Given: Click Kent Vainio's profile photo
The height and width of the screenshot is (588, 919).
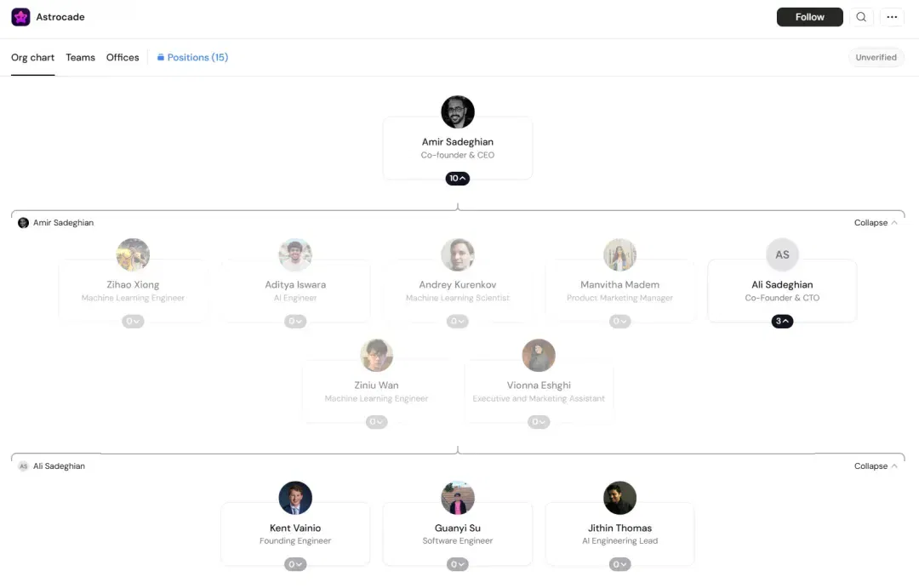Looking at the screenshot, I should [295, 498].
